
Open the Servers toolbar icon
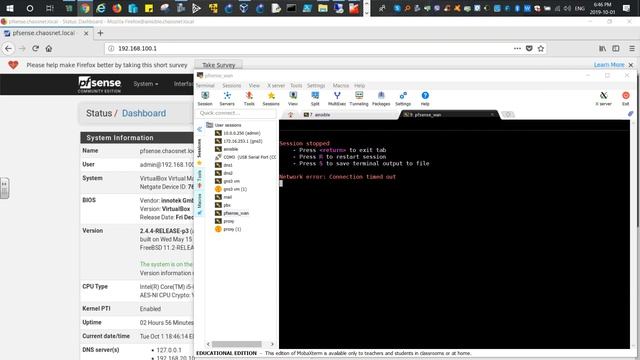tap(227, 98)
